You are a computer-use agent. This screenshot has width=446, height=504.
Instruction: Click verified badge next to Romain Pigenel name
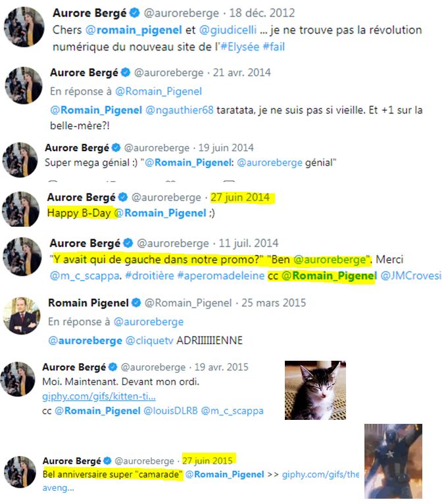136,303
